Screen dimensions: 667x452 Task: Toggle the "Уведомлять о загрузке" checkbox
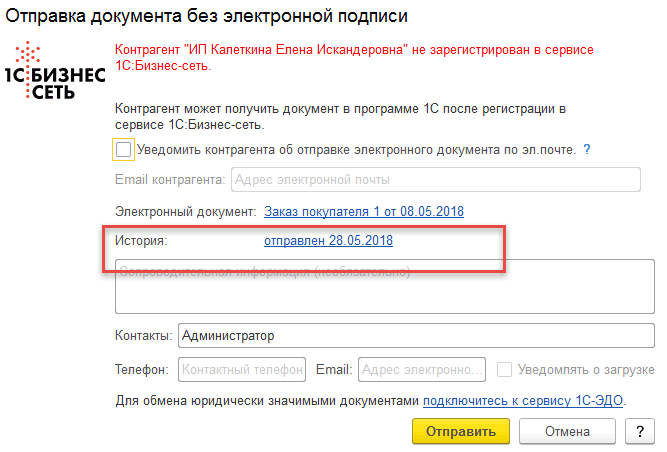[505, 369]
